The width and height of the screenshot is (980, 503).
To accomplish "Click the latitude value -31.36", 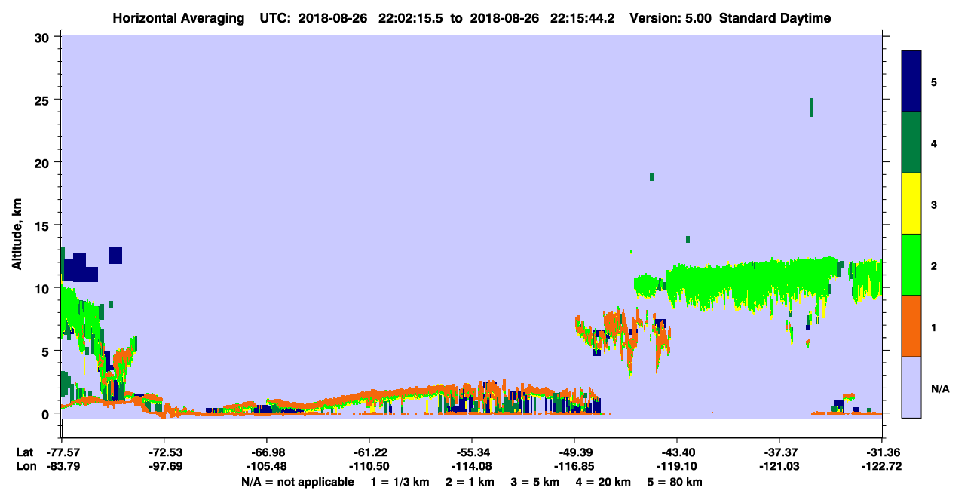I will pyautogui.click(x=882, y=452).
